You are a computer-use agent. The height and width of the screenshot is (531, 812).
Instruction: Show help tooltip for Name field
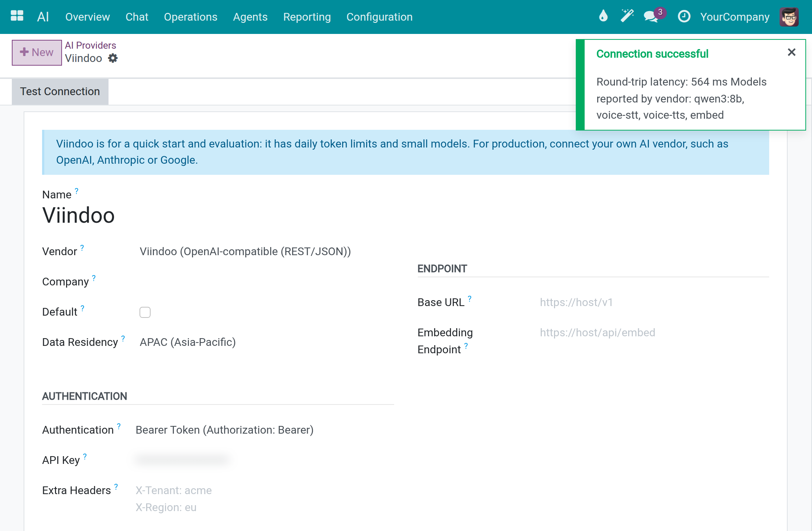coord(76,191)
